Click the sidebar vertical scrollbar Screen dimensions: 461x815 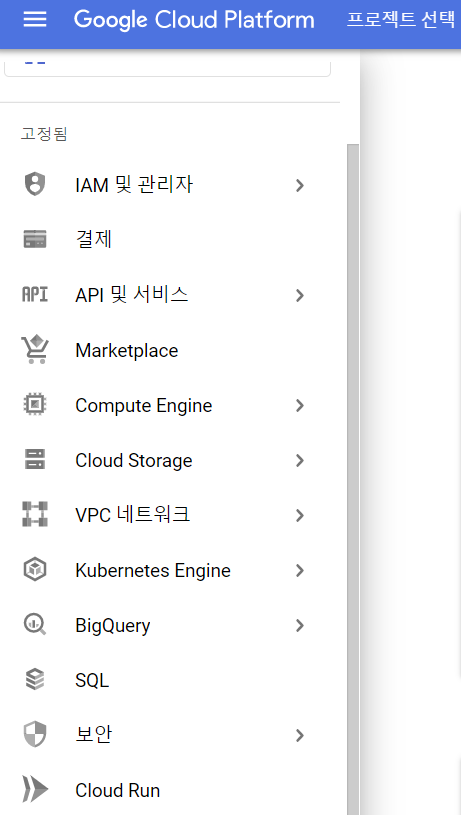[x=353, y=479]
